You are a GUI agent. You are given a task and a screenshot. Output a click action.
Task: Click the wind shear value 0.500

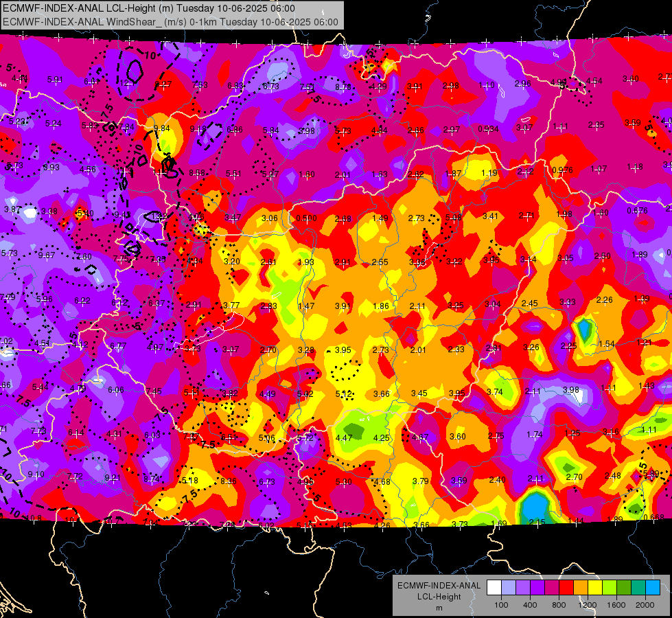point(306,218)
